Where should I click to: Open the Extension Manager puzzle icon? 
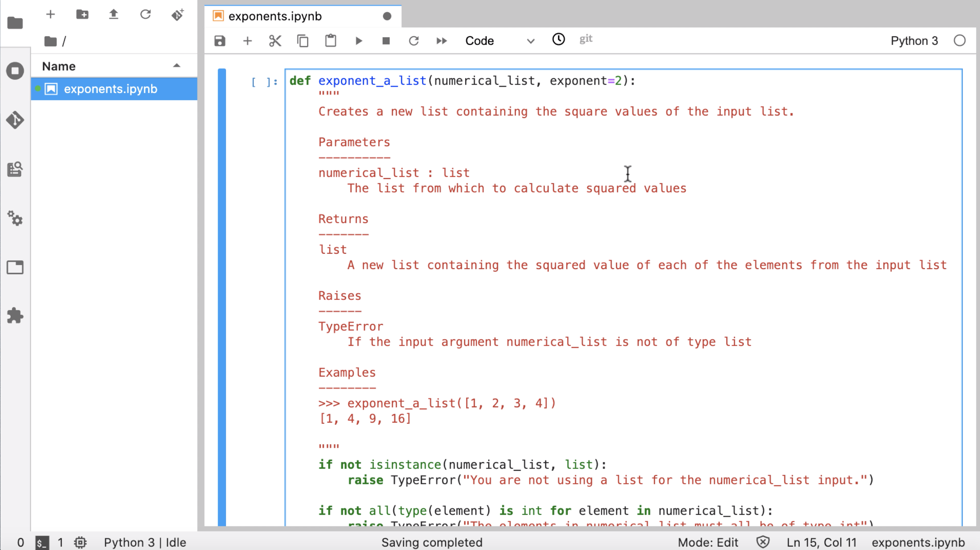point(15,316)
